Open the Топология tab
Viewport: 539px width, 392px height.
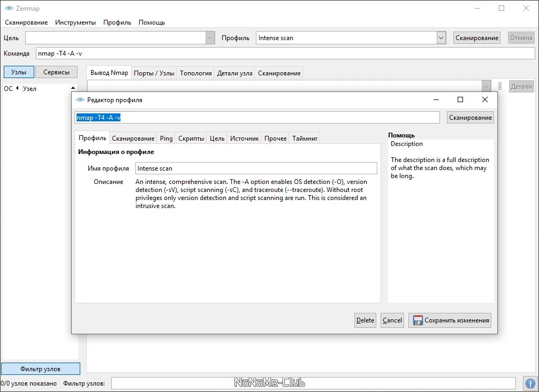(x=195, y=73)
